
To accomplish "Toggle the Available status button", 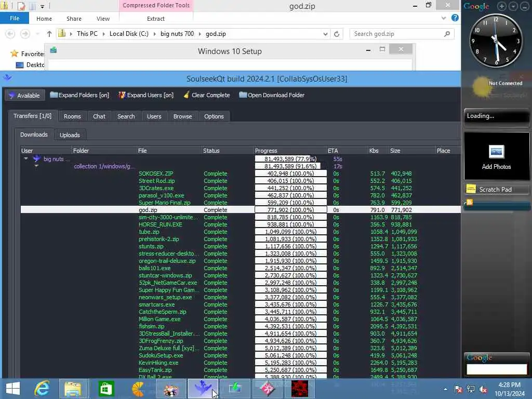I will (x=24, y=96).
